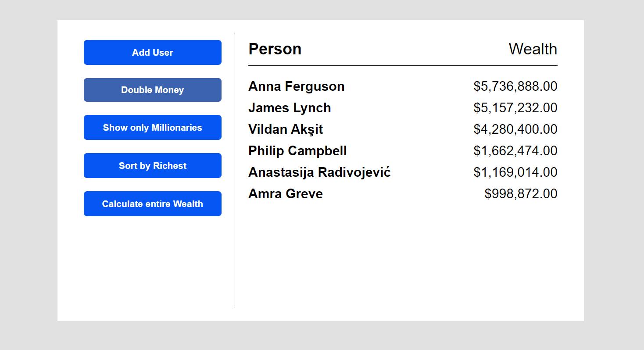Click Anna Ferguson's wealth $5,736,888.00
The width and height of the screenshot is (644, 350).
515,86
